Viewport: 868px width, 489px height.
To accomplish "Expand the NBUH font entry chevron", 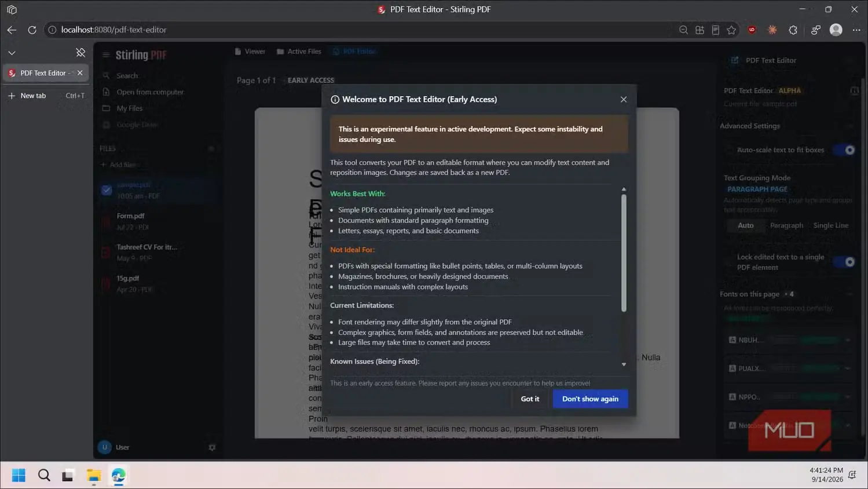I will [x=848, y=340].
